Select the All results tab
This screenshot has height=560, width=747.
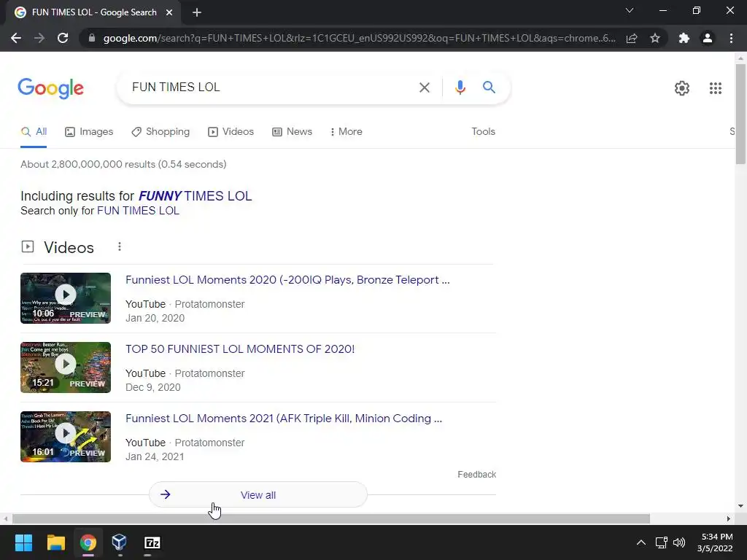[34, 131]
